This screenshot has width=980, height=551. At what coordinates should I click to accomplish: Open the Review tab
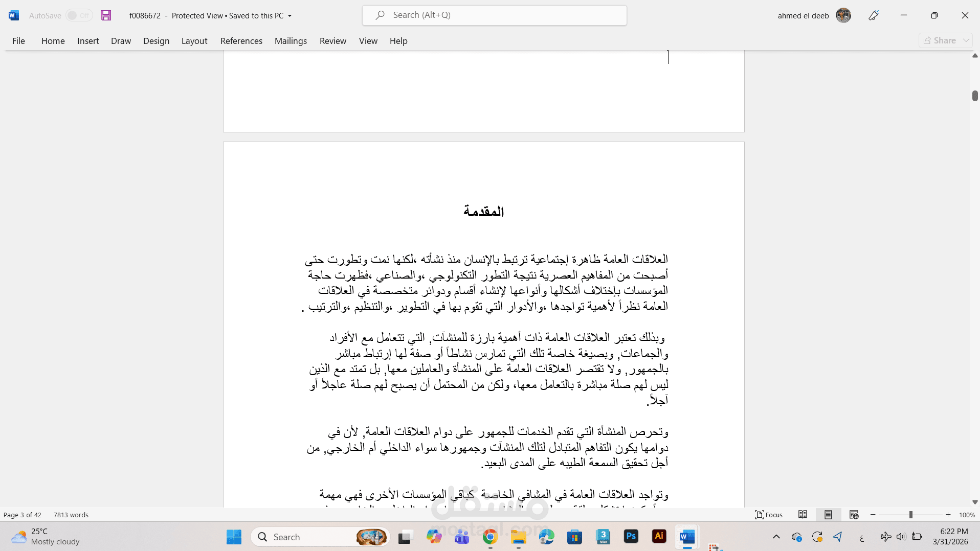pyautogui.click(x=333, y=41)
